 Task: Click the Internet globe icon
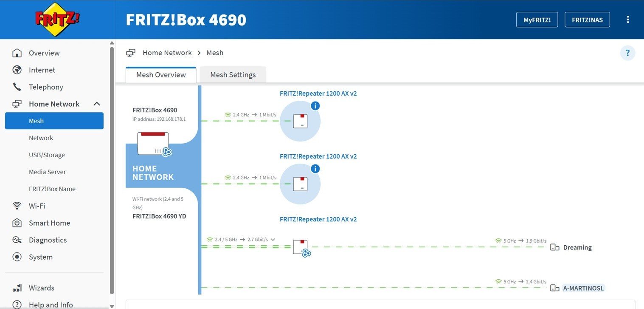click(x=17, y=70)
